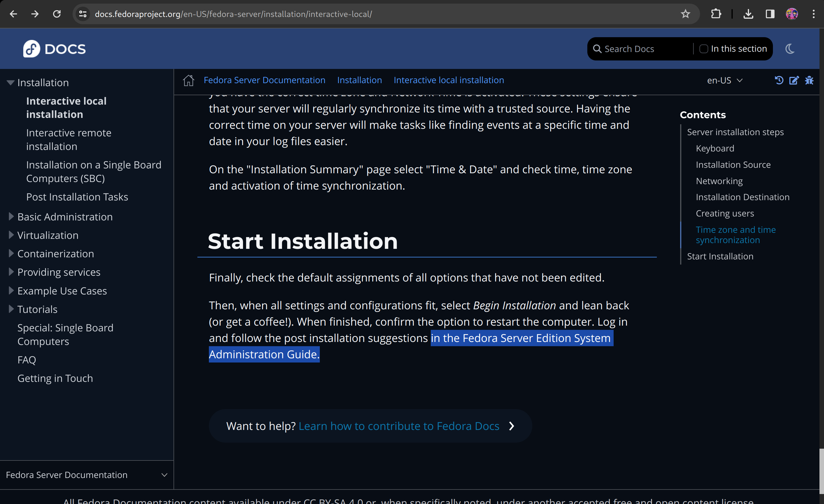
Task: Click the browser back arrow
Action: 13,14
